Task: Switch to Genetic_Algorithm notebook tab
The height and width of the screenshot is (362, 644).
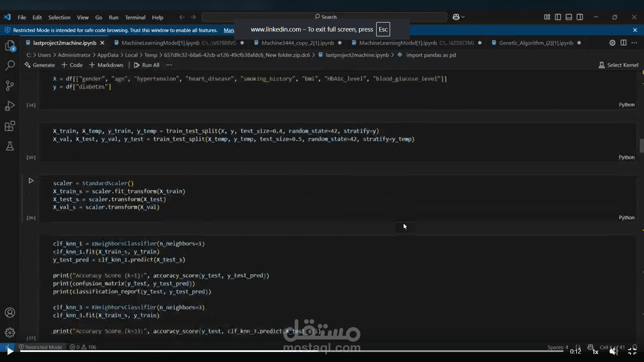Action: pyautogui.click(x=536, y=43)
